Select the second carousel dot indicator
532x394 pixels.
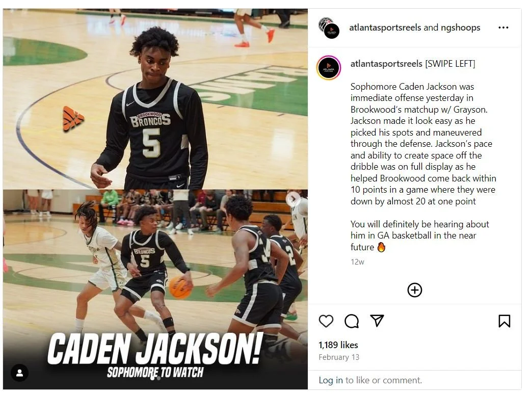point(158,378)
